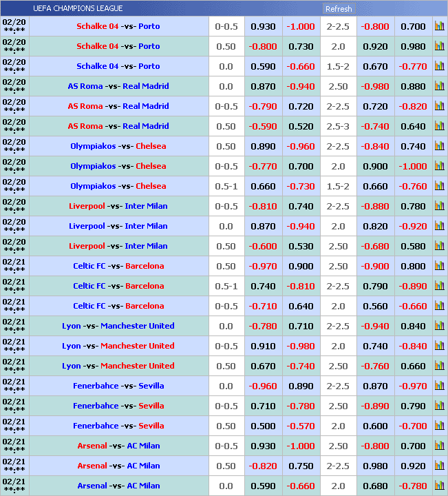Screen dimensions: 448x496
Task: Click the UEFA Champions League header title
Action: coord(78,9)
